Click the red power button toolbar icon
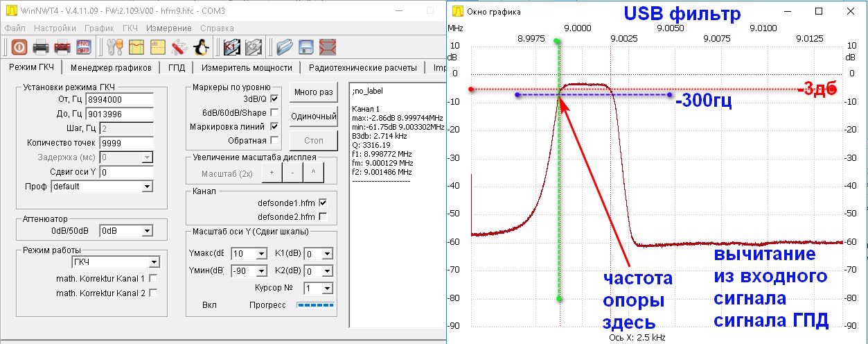 tap(19, 47)
